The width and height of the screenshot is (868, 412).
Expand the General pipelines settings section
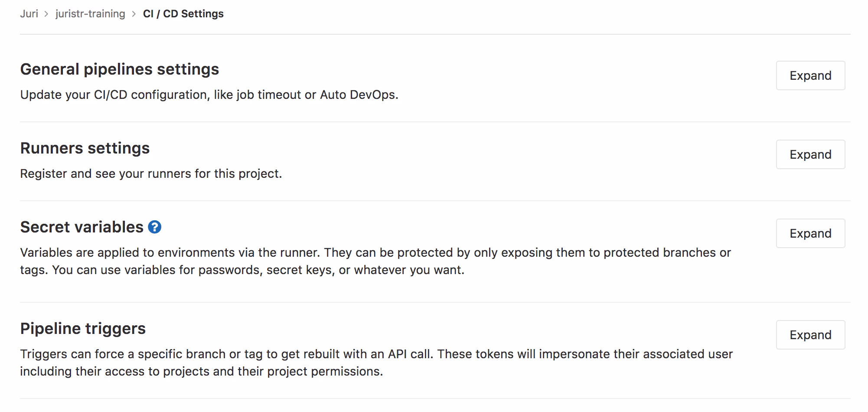click(x=810, y=75)
